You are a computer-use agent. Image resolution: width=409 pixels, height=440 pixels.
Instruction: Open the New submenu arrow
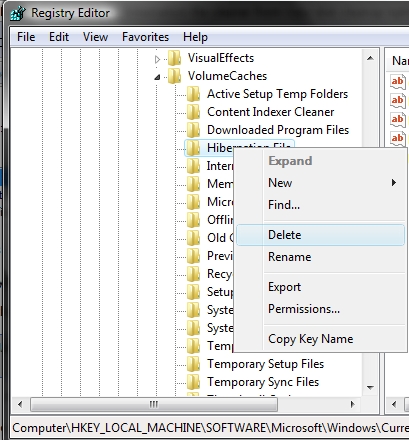pyautogui.click(x=394, y=183)
